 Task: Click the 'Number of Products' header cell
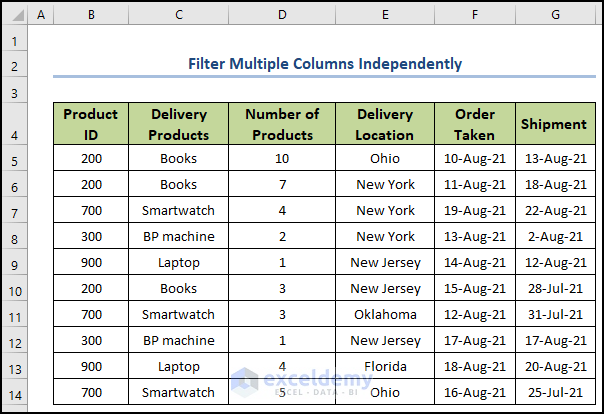click(282, 124)
